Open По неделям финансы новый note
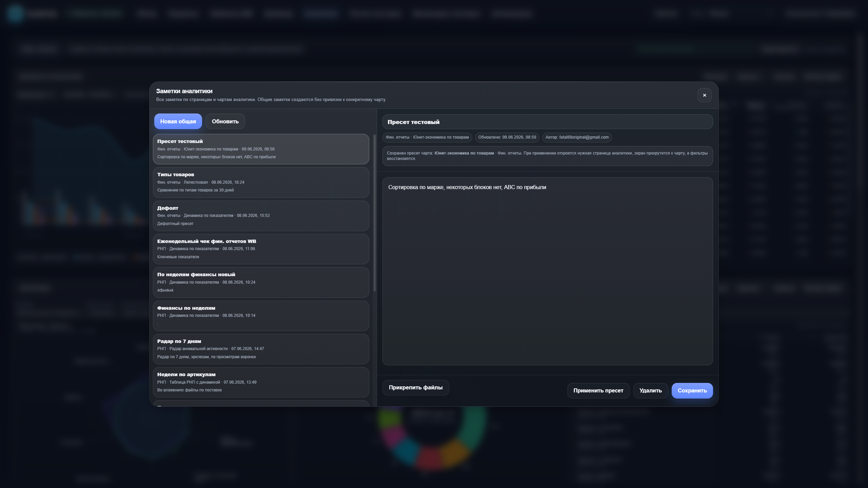Screen dimensions: 868x488 click(261, 282)
